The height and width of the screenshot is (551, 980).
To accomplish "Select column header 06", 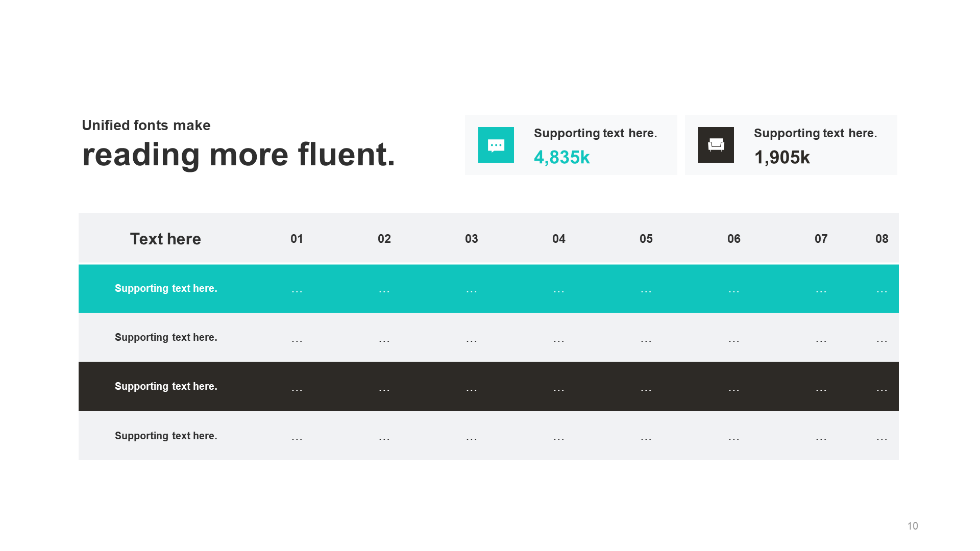I will (733, 239).
